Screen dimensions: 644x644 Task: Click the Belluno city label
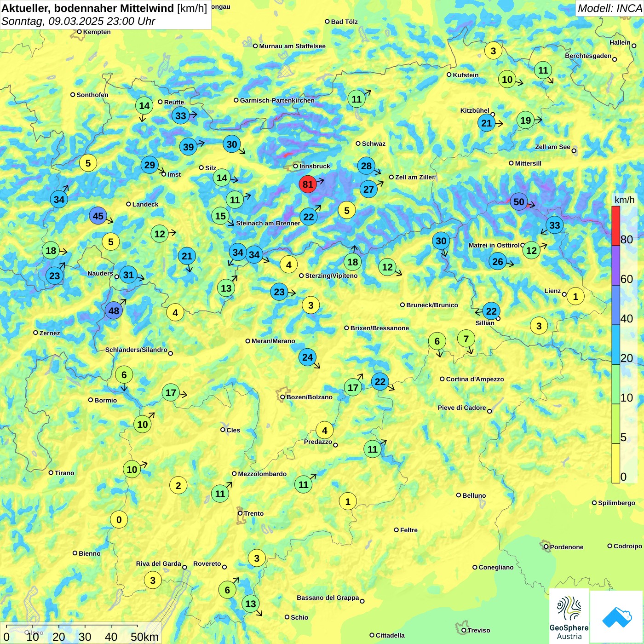[474, 495]
